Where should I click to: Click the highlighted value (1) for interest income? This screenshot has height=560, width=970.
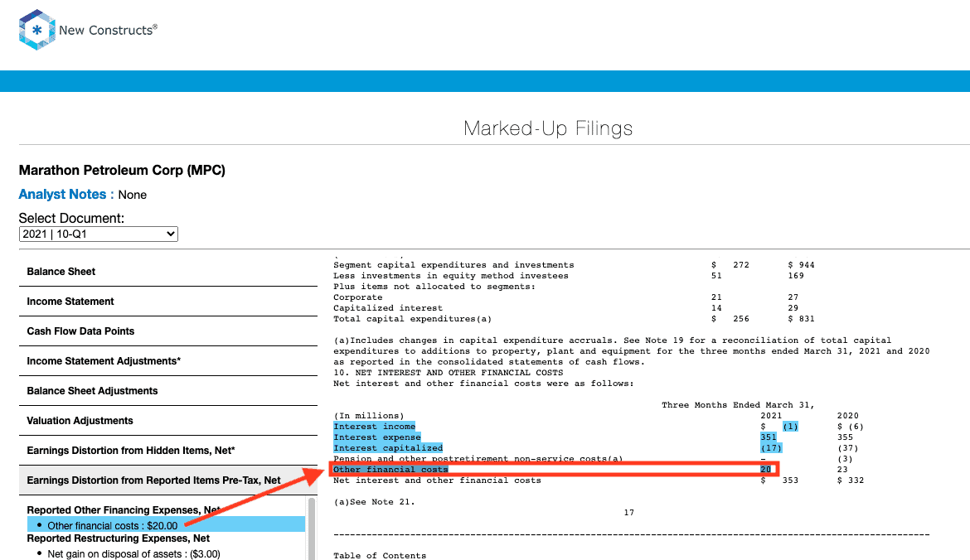tap(790, 427)
